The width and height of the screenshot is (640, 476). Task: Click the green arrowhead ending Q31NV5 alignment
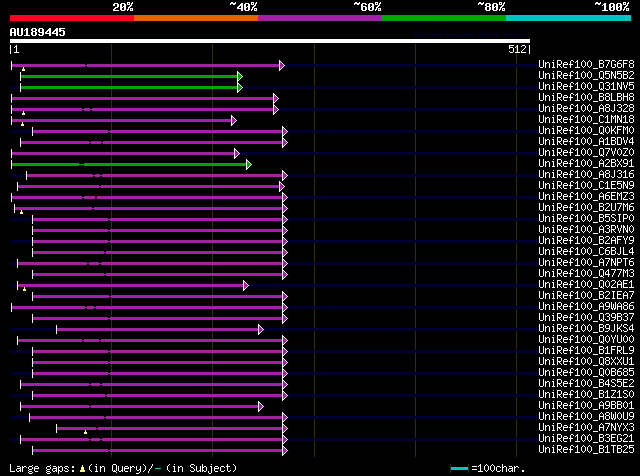[x=240, y=88]
